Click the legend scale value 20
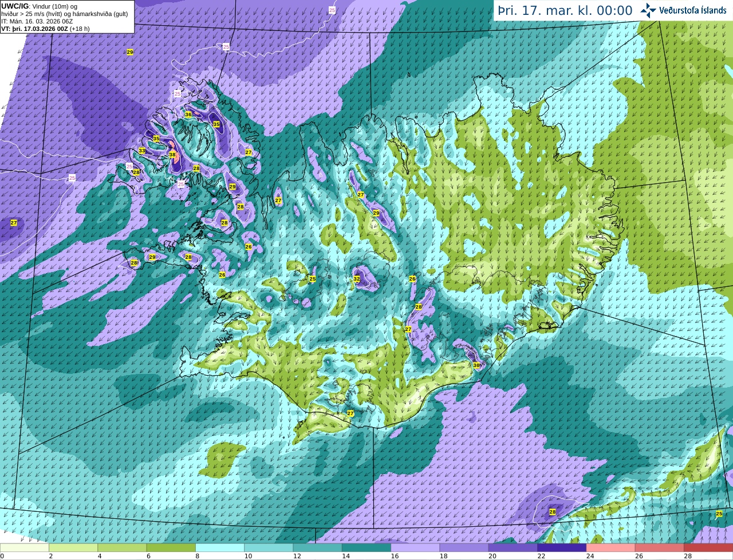The width and height of the screenshot is (733, 560). [x=491, y=556]
